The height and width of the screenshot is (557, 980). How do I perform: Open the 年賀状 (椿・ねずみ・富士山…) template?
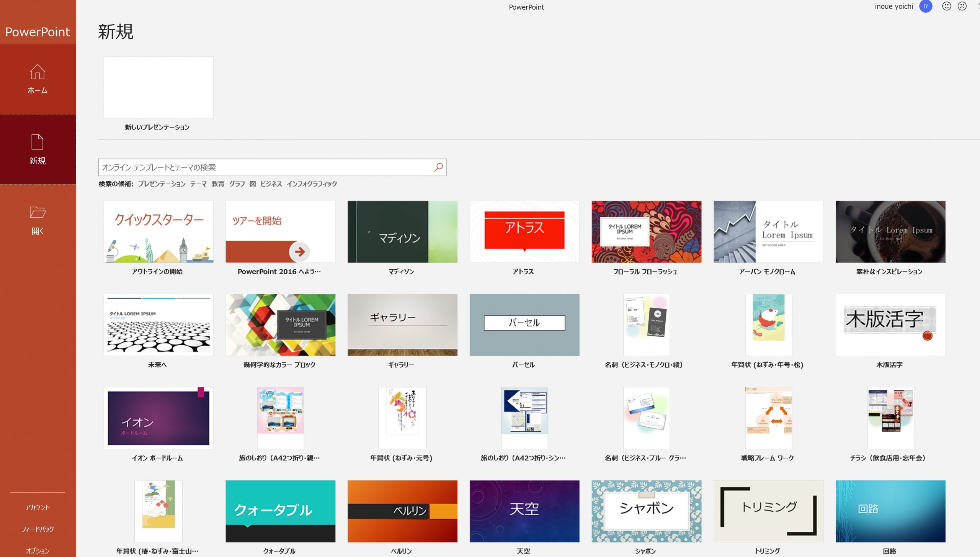(158, 511)
